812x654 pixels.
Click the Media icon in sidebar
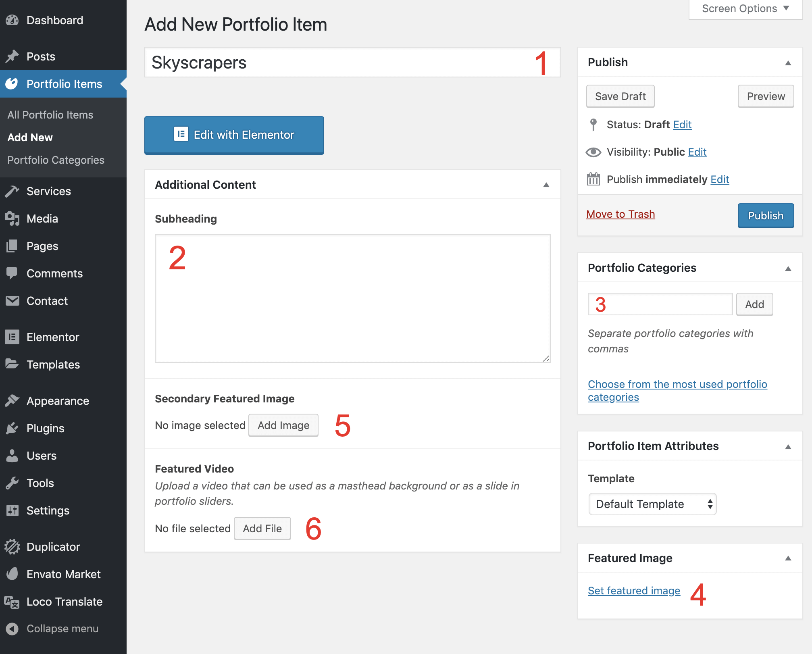pos(12,219)
